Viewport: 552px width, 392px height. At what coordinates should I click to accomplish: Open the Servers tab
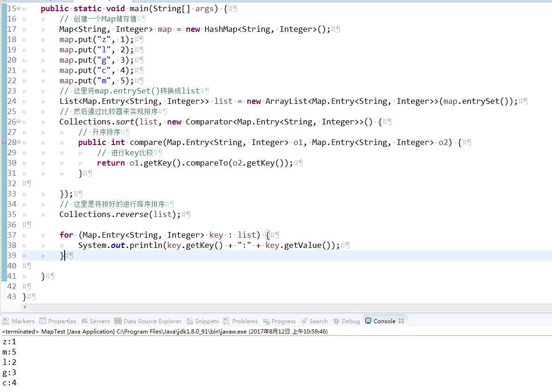click(96, 321)
